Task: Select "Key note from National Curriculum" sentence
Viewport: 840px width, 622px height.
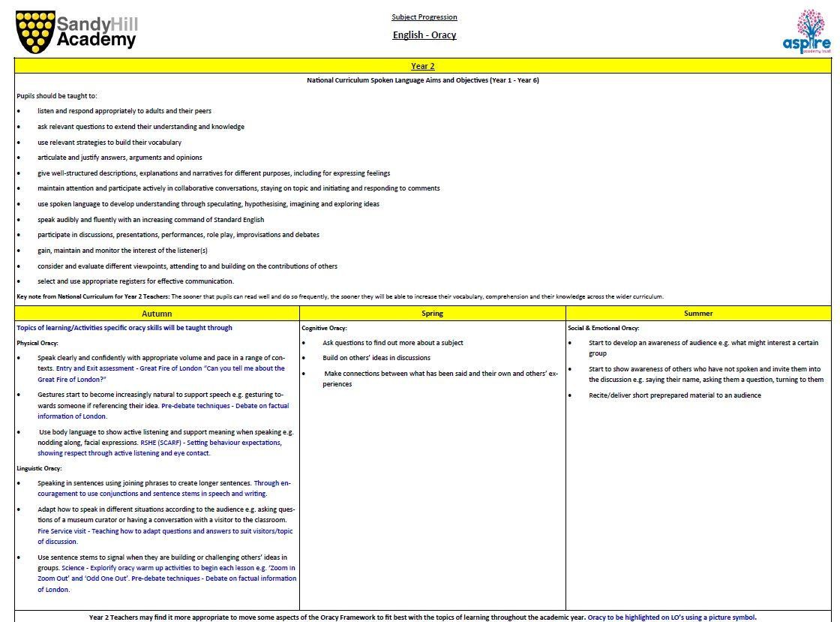Action: (x=340, y=296)
